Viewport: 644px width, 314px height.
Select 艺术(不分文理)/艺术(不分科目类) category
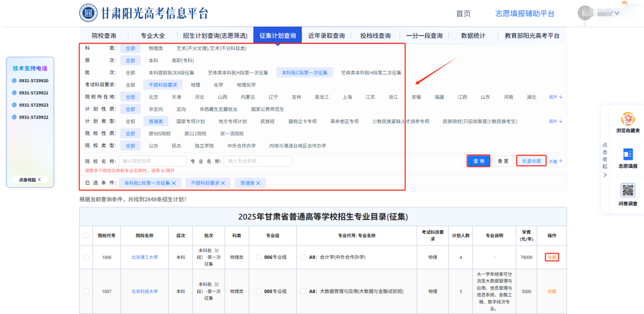pos(212,48)
